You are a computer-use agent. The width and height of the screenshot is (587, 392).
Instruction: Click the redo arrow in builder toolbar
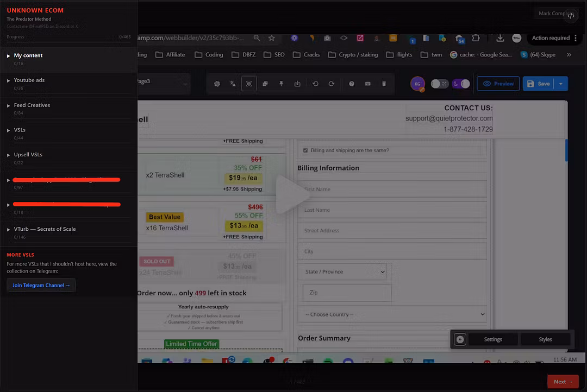[332, 84]
